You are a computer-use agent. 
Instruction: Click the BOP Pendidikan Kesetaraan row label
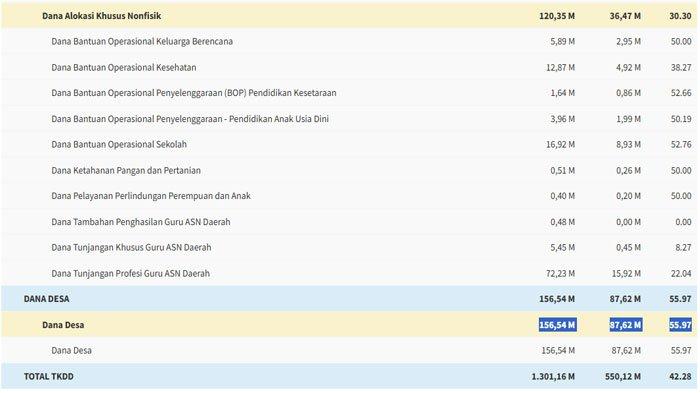coord(194,93)
